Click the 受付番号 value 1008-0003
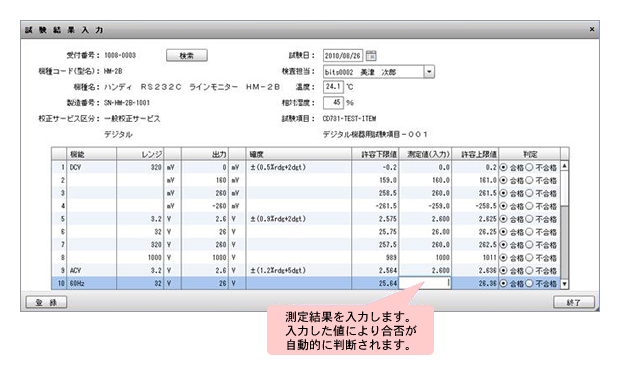Screen dimensions: 620x380 (x=120, y=55)
